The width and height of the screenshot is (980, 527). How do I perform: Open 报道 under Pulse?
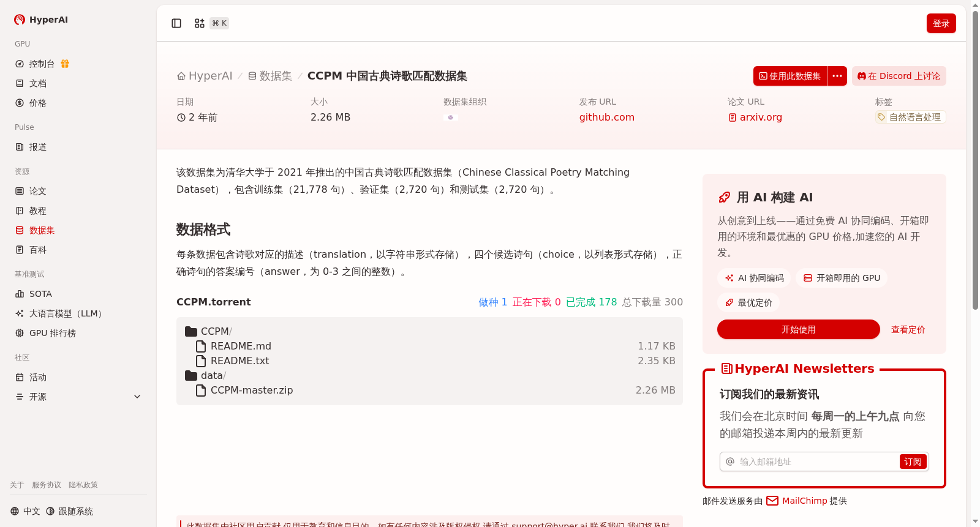(x=38, y=147)
